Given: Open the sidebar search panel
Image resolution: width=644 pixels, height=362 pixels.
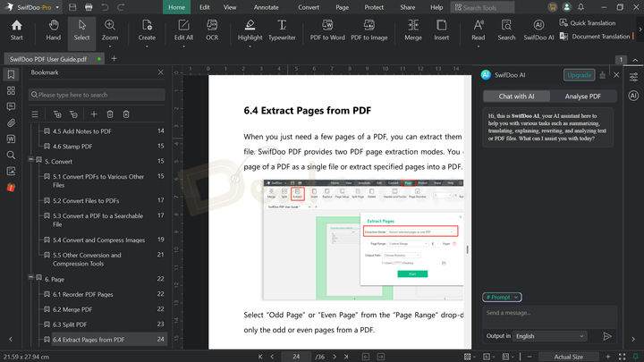Looking at the screenshot, I should click(x=11, y=156).
